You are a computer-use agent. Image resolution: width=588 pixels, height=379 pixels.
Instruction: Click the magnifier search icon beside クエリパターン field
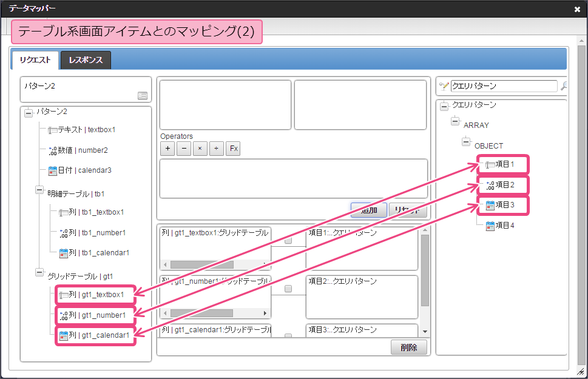click(564, 86)
